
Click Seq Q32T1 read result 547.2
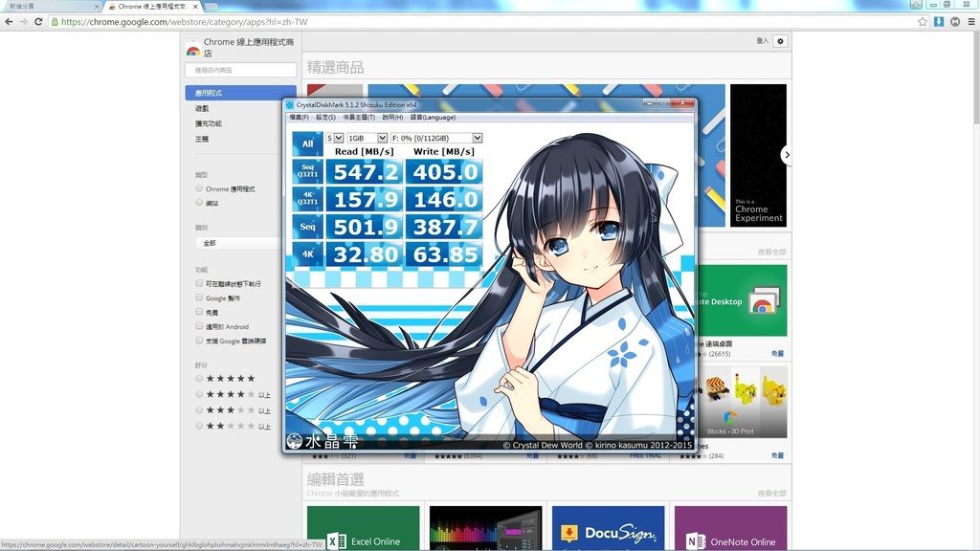point(365,172)
